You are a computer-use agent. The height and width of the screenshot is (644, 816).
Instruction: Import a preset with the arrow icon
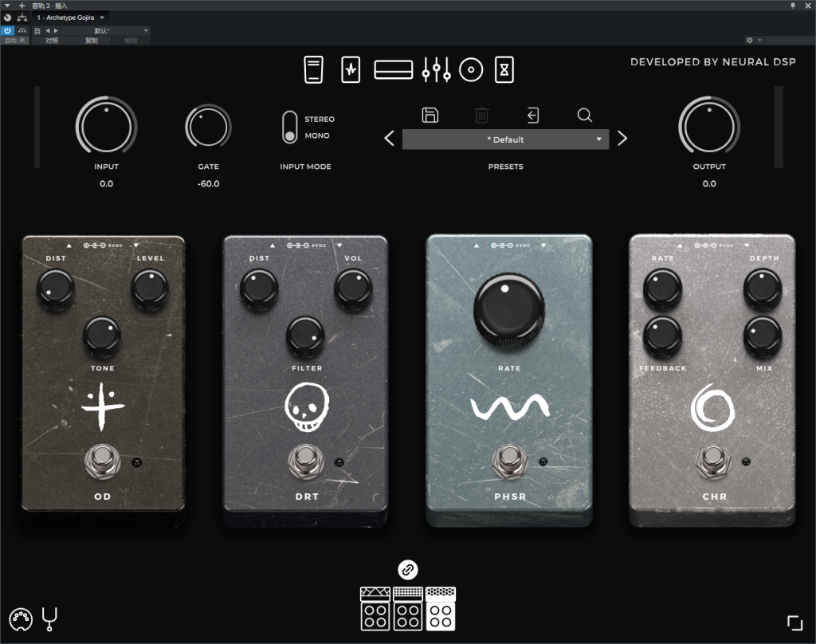533,115
